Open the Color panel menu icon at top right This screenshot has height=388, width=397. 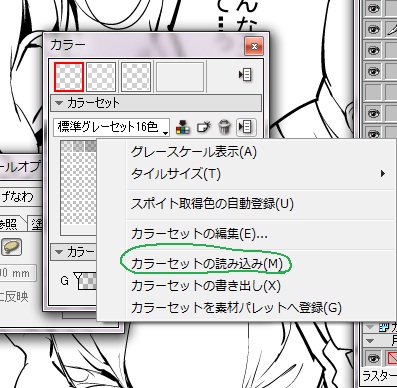(x=245, y=75)
